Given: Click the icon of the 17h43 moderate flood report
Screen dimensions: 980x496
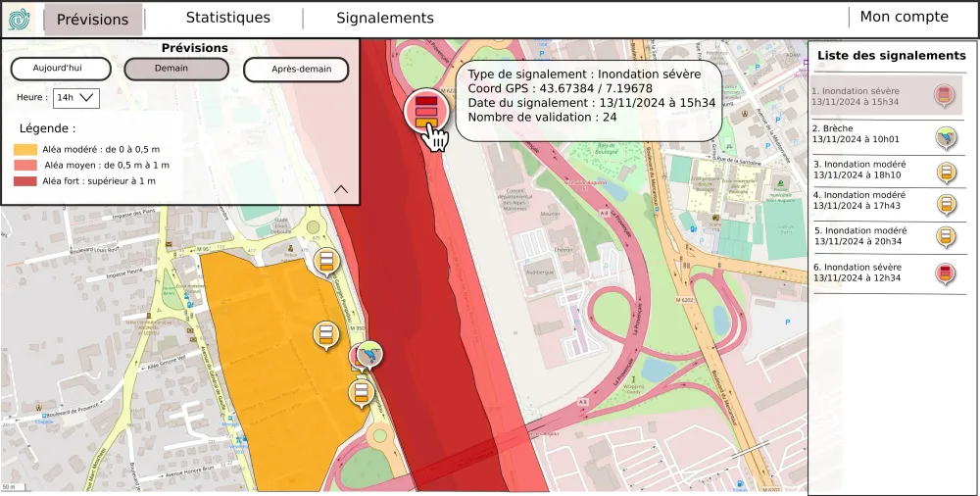Looking at the screenshot, I should [x=946, y=204].
